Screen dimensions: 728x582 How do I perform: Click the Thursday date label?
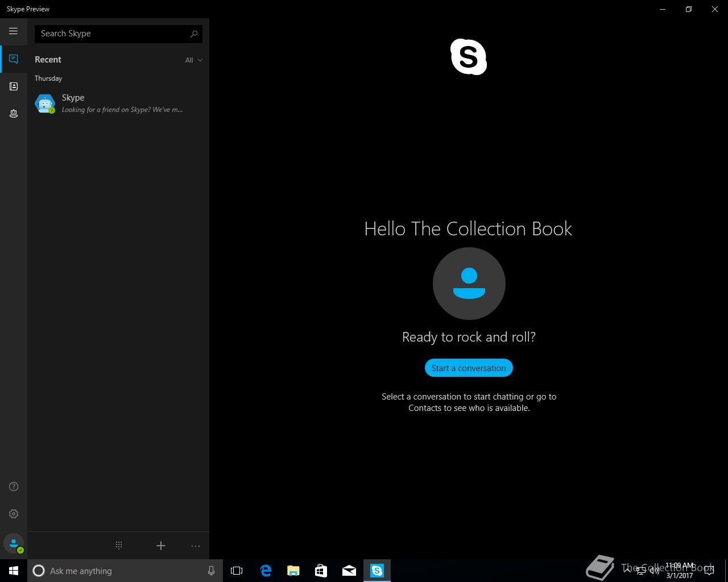48,78
